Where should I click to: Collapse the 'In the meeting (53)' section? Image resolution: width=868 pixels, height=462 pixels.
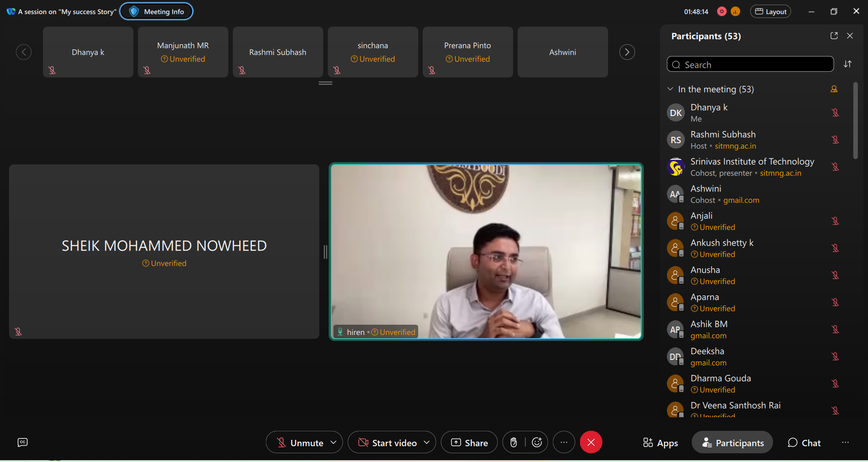point(670,89)
